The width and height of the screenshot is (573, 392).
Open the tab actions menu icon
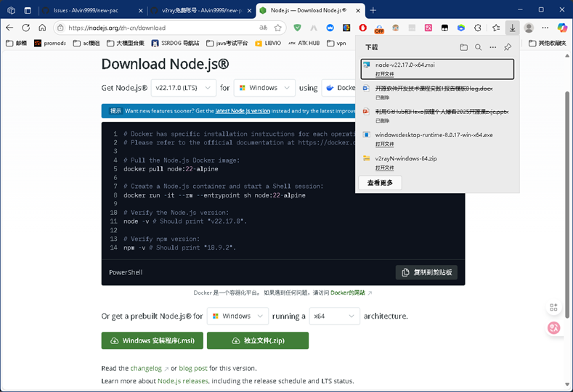(28, 10)
